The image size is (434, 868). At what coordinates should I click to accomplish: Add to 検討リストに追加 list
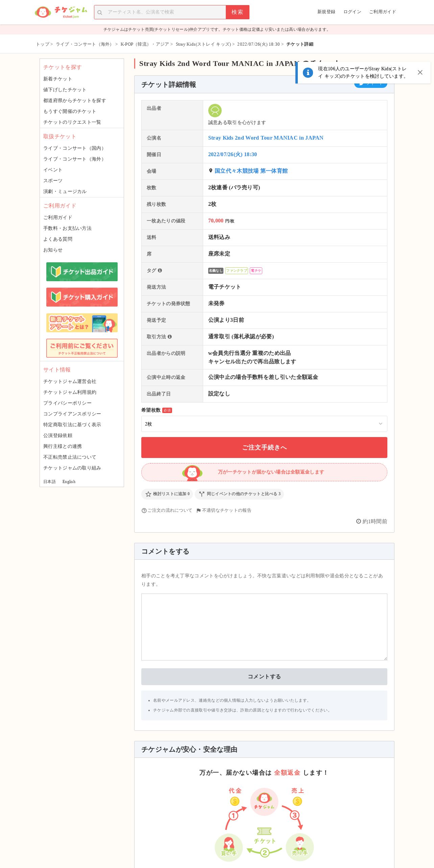167,494
